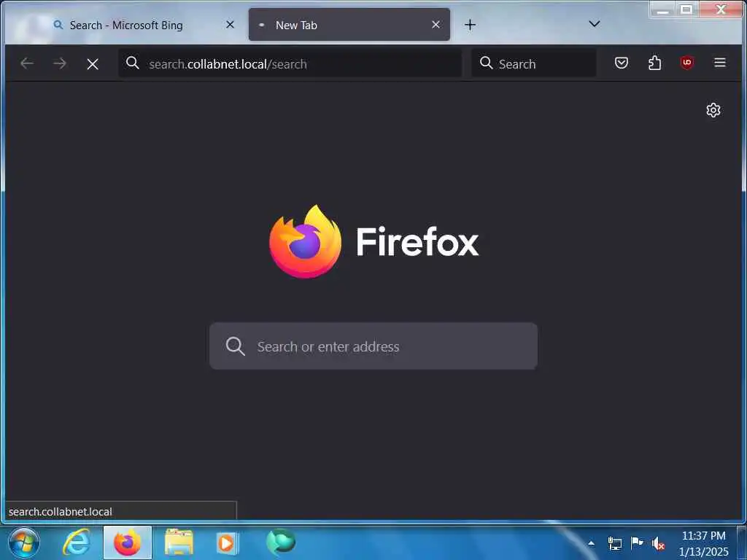Open the Extensions puzzle menu
747x560 pixels.
point(654,63)
